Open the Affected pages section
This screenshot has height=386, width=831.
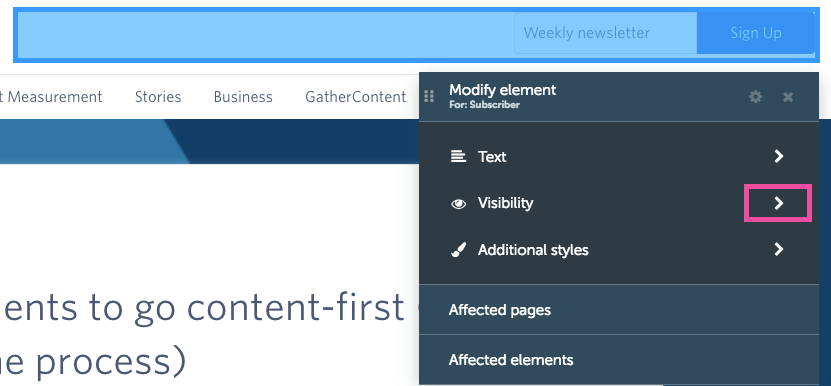tap(619, 310)
